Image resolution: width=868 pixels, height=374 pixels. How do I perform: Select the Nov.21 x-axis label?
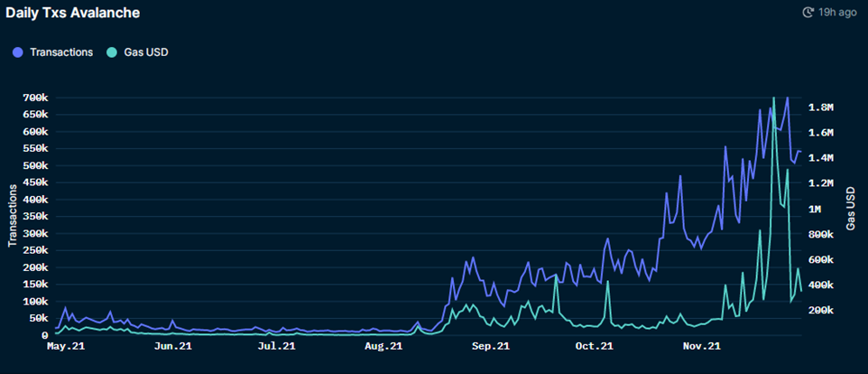coord(701,346)
